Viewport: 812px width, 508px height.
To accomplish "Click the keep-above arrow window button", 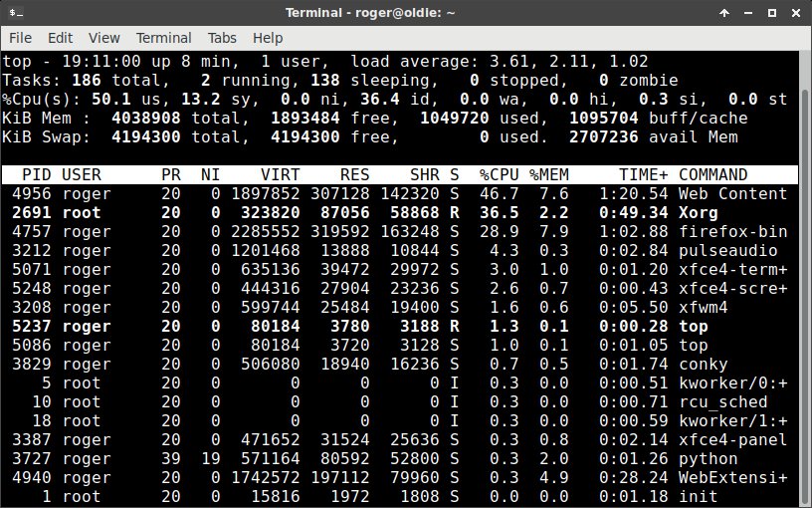I will (724, 13).
